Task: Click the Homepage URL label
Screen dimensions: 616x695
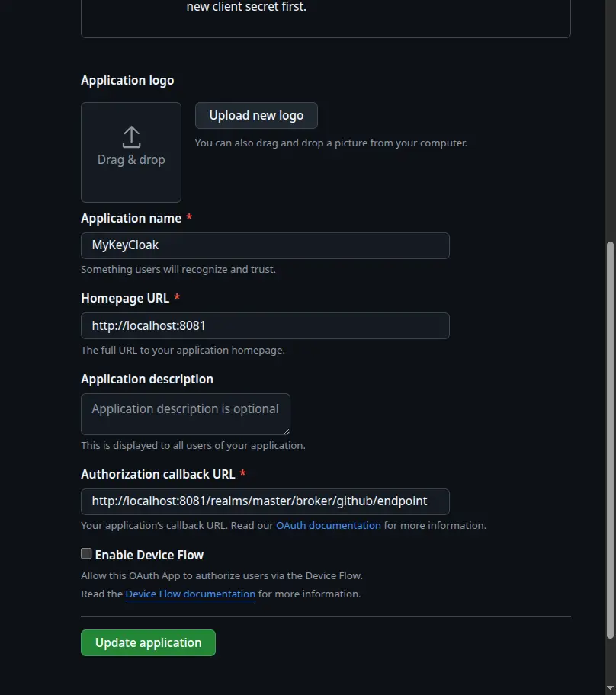Action: point(124,298)
